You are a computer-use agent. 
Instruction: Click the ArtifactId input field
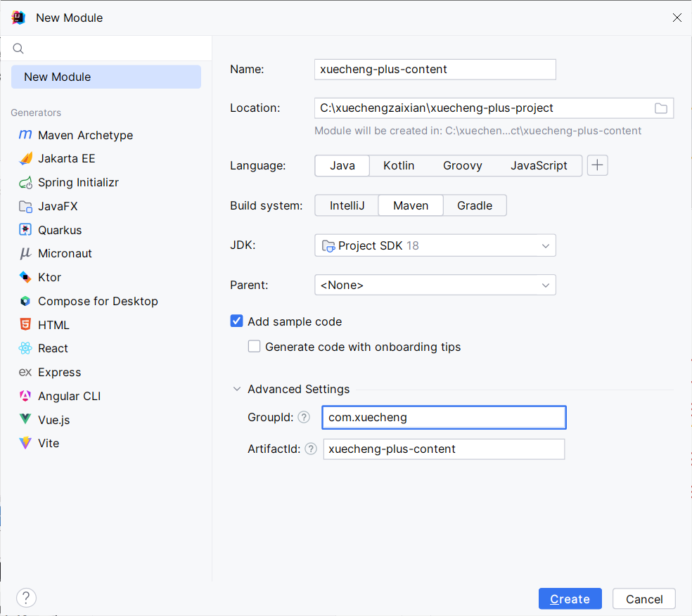pyautogui.click(x=444, y=449)
